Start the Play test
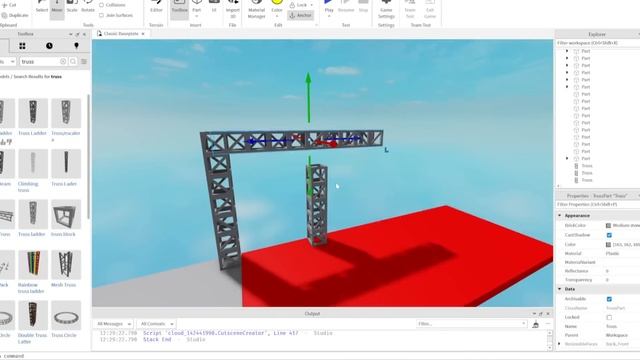Screen dimensions: 640x360 (x=329, y=6)
